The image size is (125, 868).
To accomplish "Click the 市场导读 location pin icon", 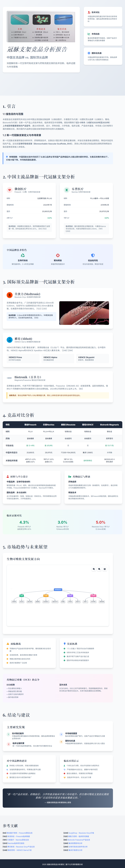I will [x=7, y=157].
